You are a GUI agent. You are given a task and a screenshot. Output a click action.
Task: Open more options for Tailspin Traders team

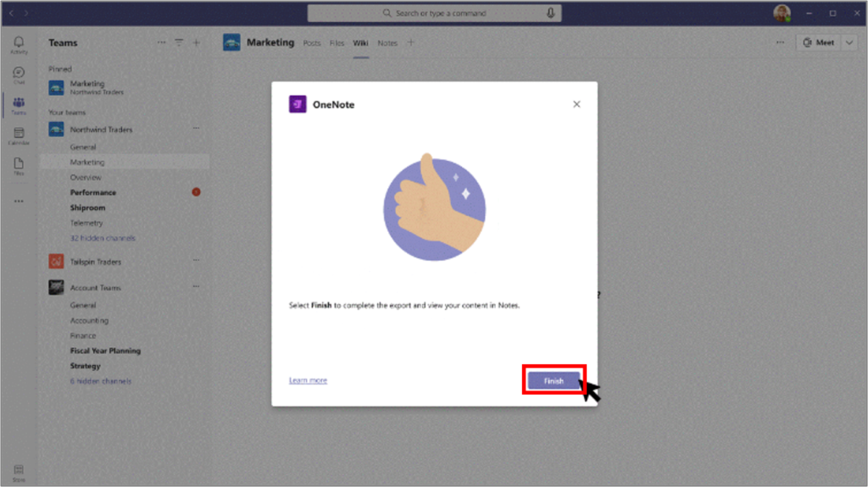(x=196, y=260)
